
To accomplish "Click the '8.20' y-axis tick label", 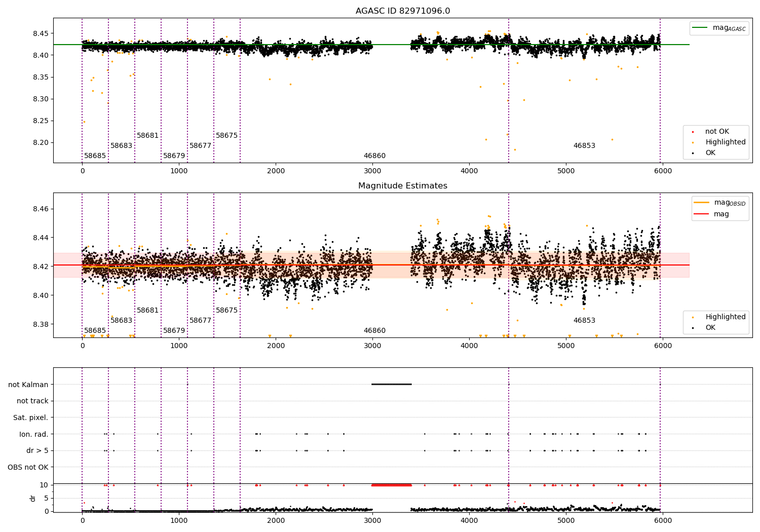I will tap(41, 143).
